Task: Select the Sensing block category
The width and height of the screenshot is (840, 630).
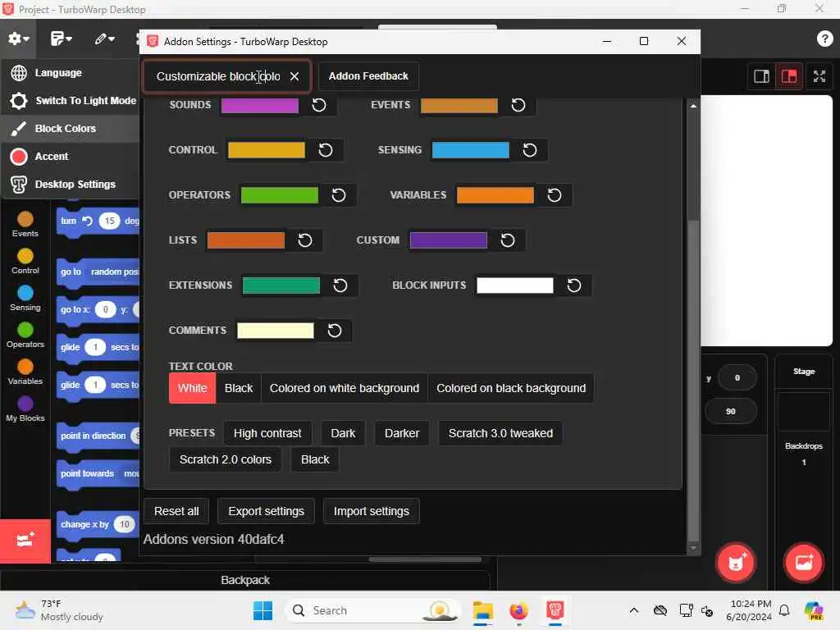Action: 25,299
